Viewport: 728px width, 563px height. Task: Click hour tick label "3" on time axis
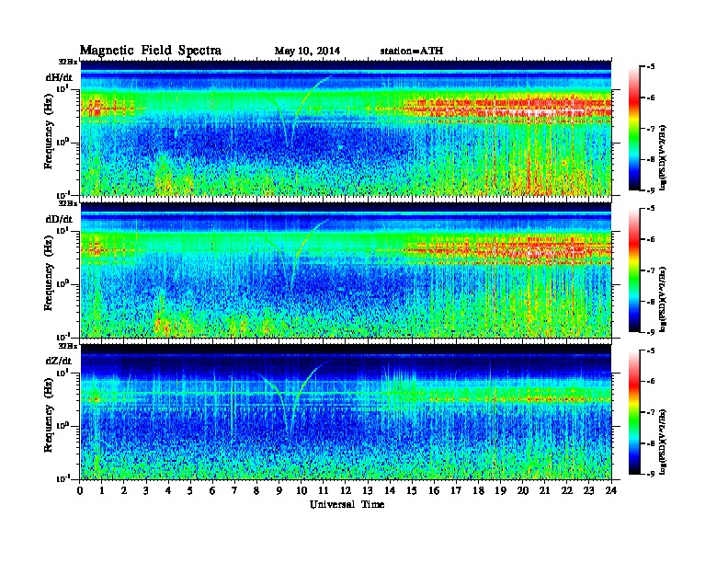point(147,490)
